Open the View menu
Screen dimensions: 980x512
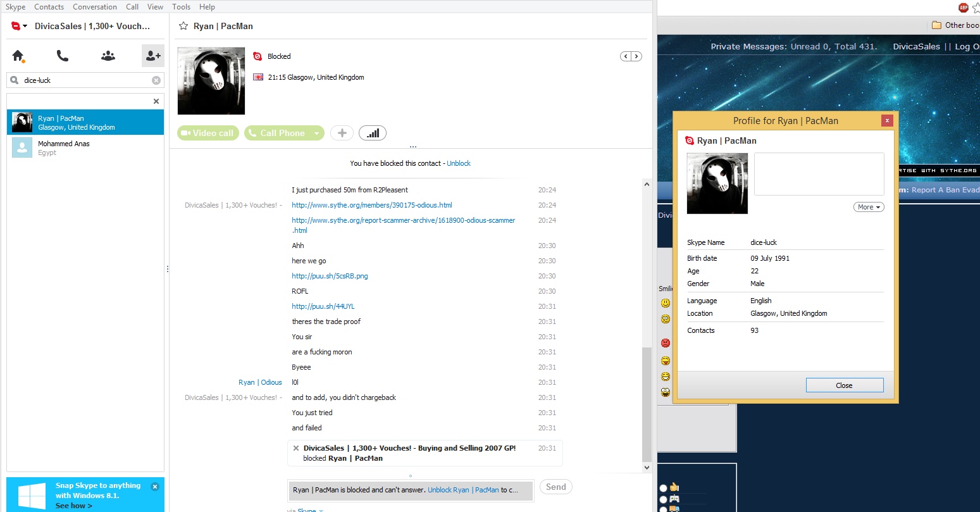(156, 7)
